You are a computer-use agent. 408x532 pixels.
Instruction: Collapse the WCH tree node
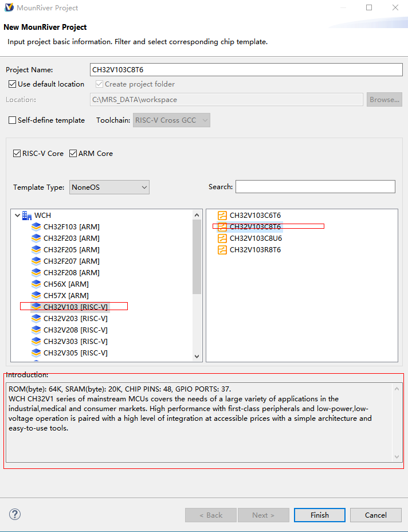(x=17, y=216)
